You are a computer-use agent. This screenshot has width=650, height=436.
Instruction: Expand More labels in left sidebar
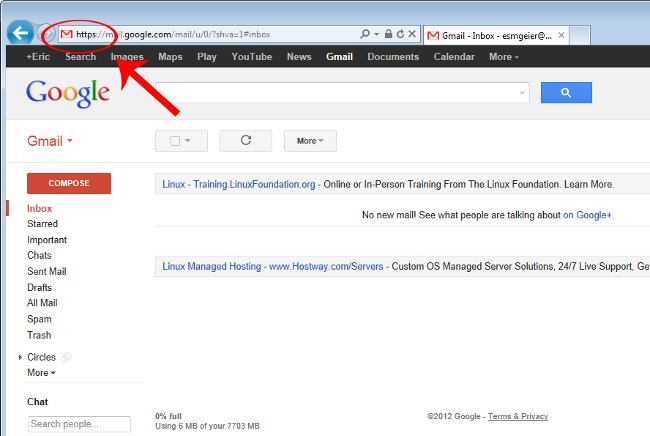coord(41,373)
